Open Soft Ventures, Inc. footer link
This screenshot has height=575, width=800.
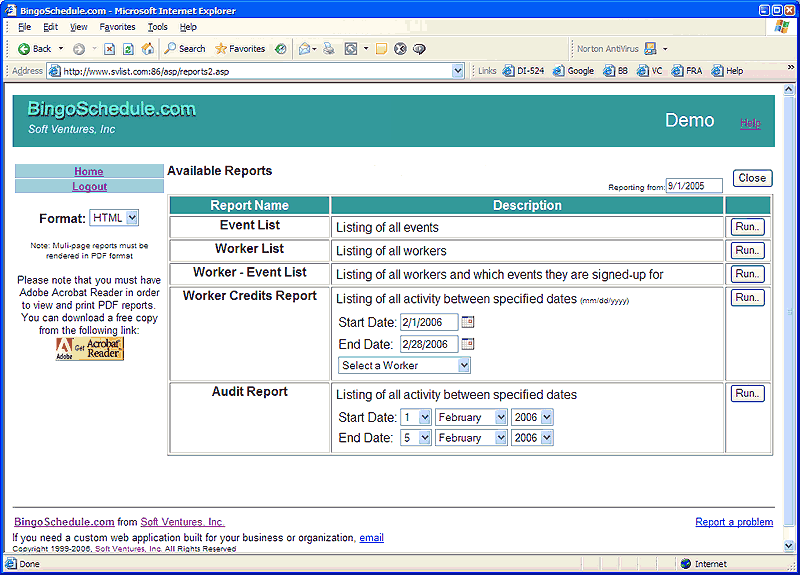(x=182, y=522)
